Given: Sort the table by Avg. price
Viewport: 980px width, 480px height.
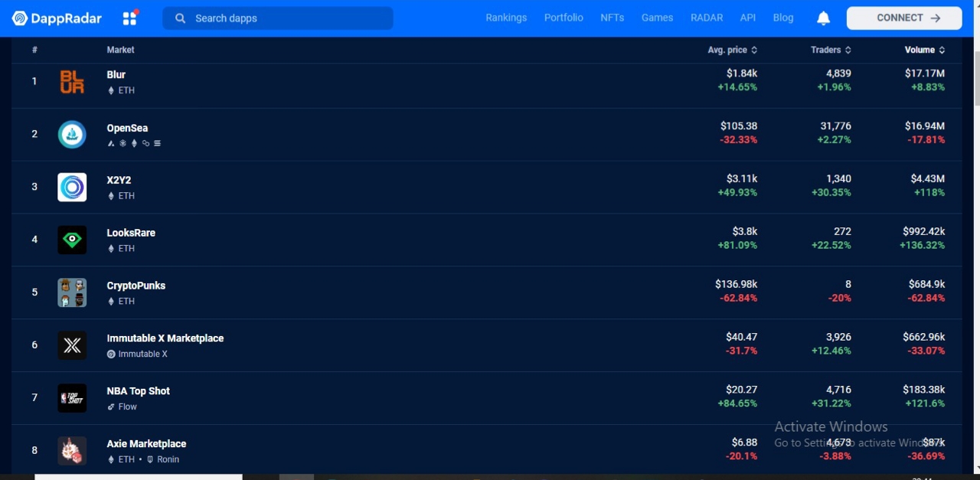Looking at the screenshot, I should pyautogui.click(x=732, y=50).
